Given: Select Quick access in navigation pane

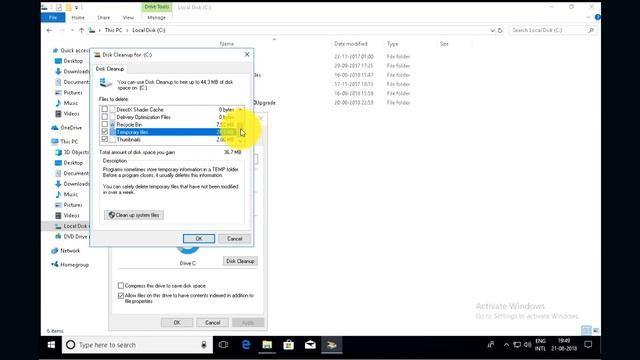Looking at the screenshot, I should click(70, 50).
